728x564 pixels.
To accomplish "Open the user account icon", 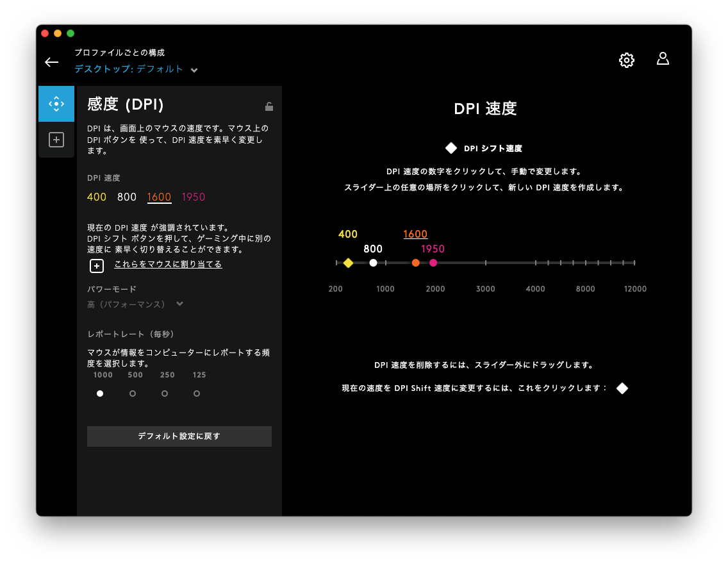I will coord(663,59).
